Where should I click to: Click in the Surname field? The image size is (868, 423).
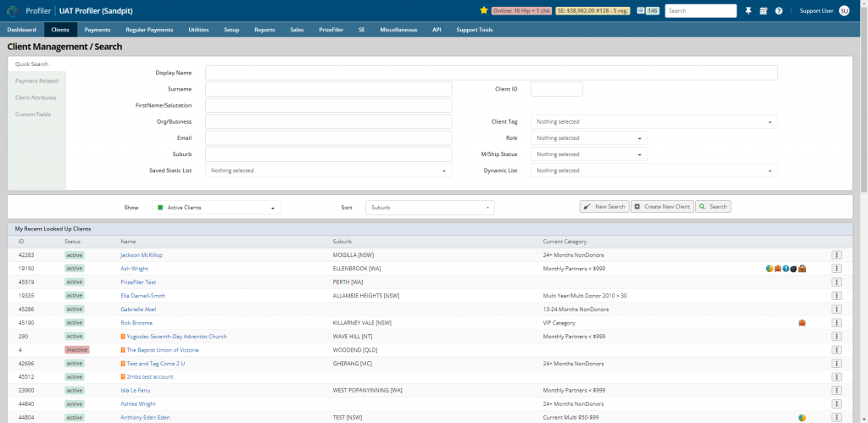pos(328,89)
